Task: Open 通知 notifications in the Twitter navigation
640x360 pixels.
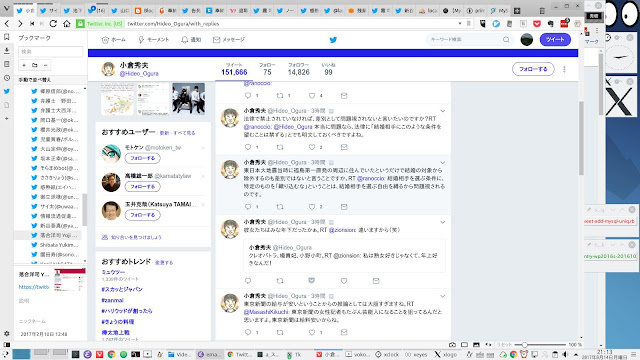Action: pyautogui.click(x=191, y=40)
